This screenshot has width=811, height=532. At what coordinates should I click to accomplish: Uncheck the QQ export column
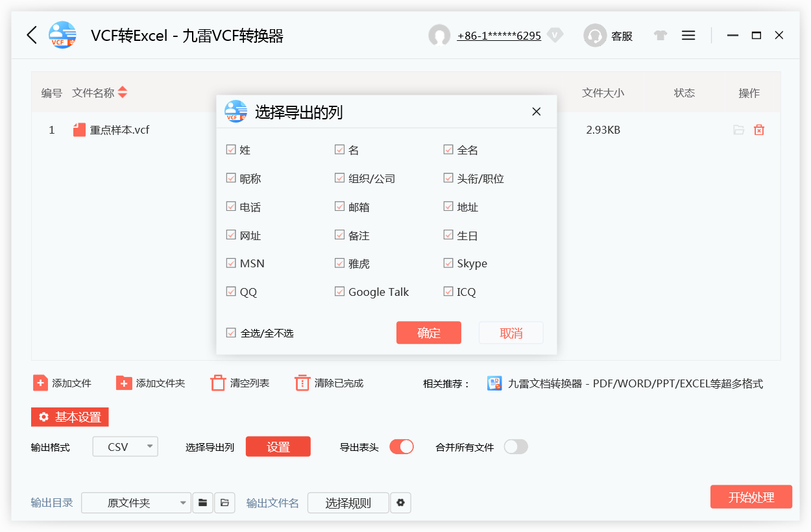click(231, 291)
